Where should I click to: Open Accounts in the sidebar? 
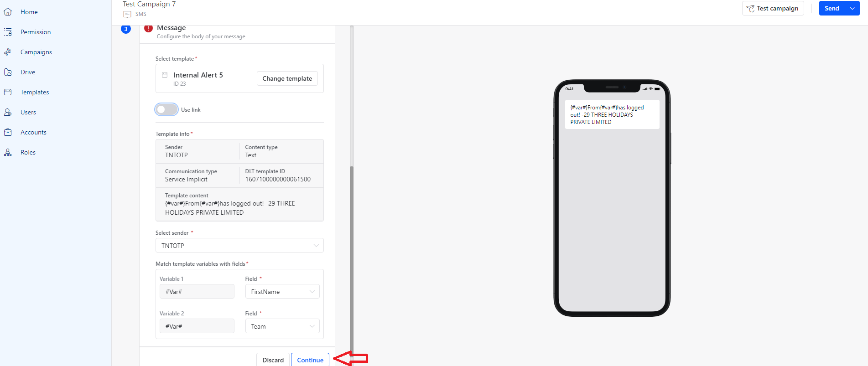point(33,132)
